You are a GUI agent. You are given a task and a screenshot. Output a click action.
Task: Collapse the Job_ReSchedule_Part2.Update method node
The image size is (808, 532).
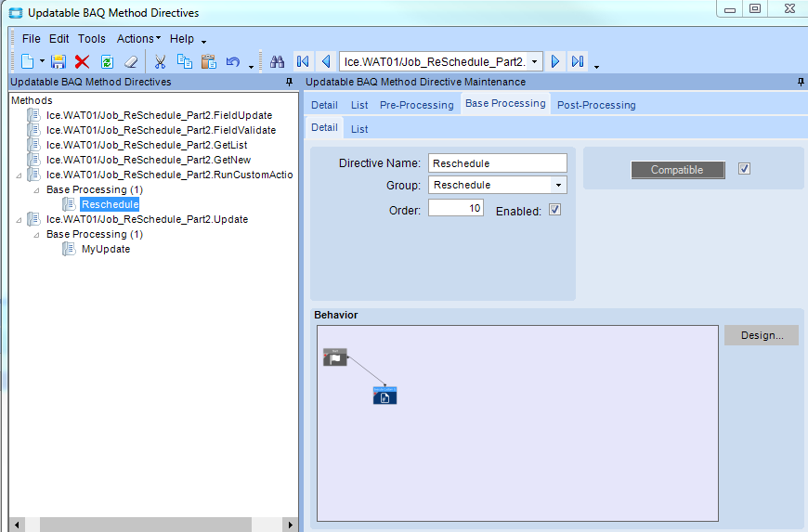pyautogui.click(x=20, y=220)
